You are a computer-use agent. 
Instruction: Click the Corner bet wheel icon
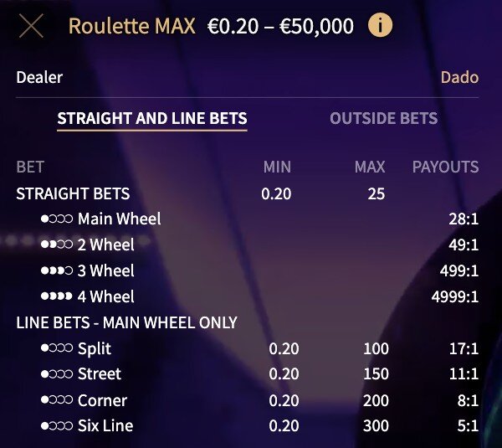point(57,400)
